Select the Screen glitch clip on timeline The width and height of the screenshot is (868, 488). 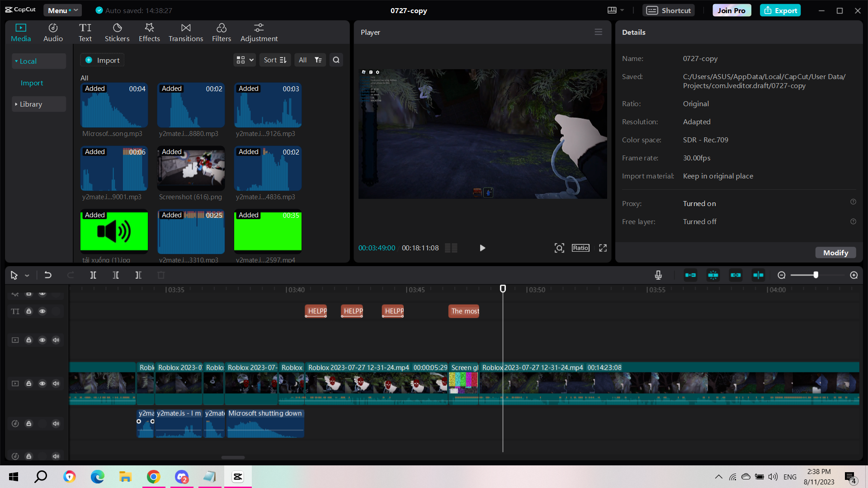tap(463, 383)
